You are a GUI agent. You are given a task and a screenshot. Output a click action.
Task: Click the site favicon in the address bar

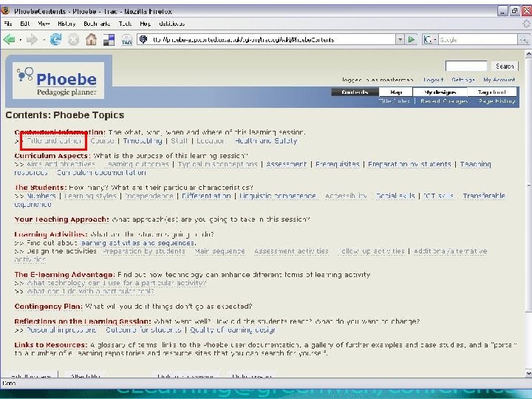(143, 39)
